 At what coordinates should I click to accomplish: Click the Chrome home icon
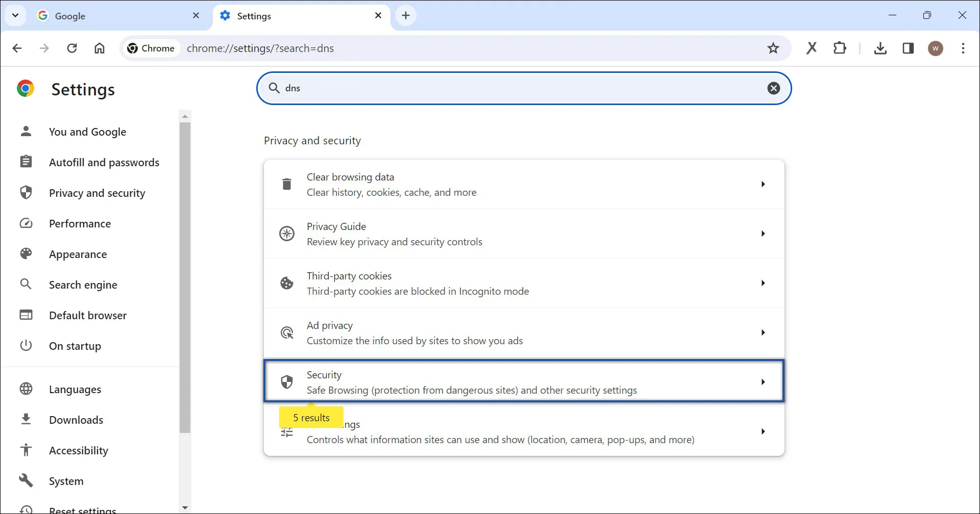click(99, 48)
